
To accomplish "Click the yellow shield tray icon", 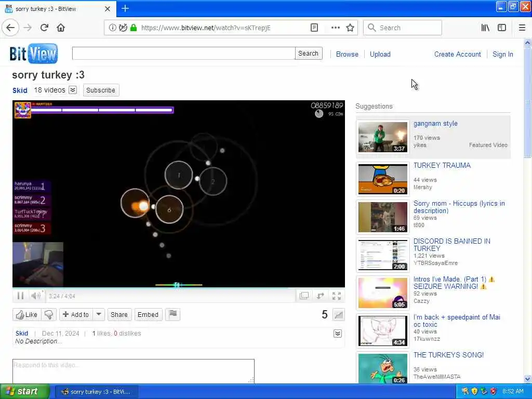I will coord(474,391).
